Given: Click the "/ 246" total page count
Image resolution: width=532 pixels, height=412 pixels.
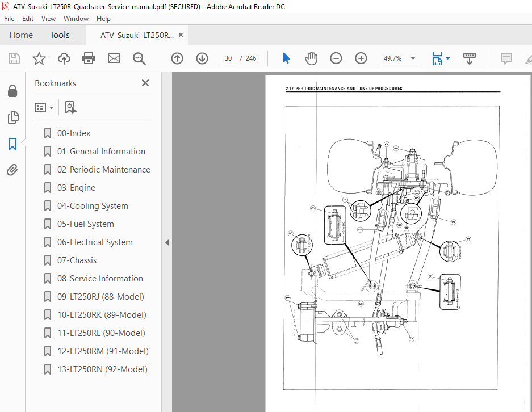Looking at the screenshot, I should point(248,58).
